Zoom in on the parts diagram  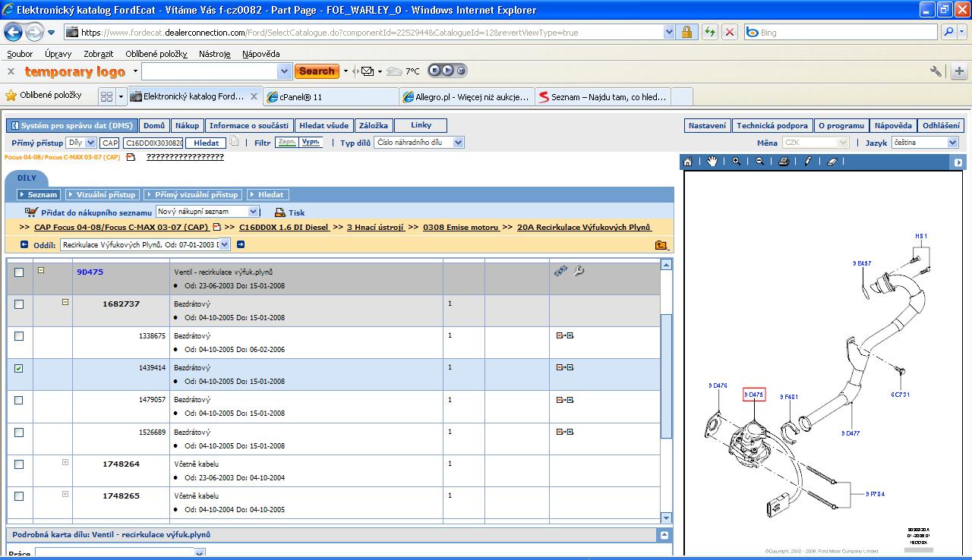point(736,162)
